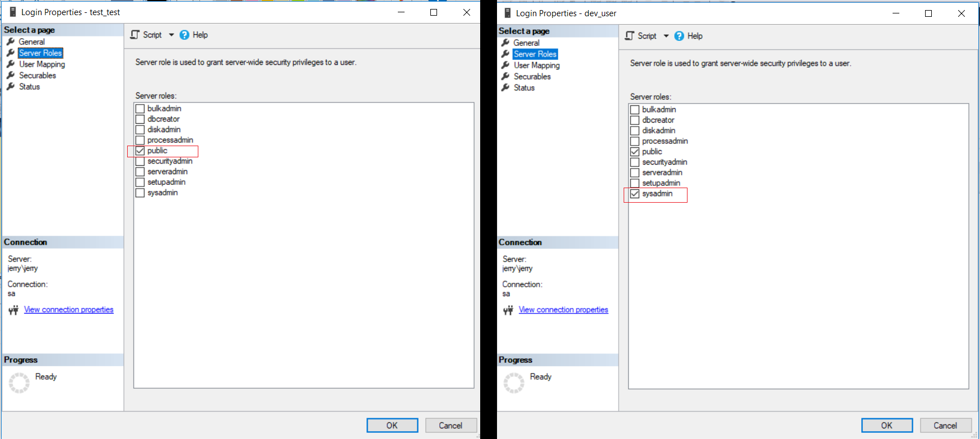The width and height of the screenshot is (980, 439).
Task: Click OK button in test_test window
Action: pos(392,426)
